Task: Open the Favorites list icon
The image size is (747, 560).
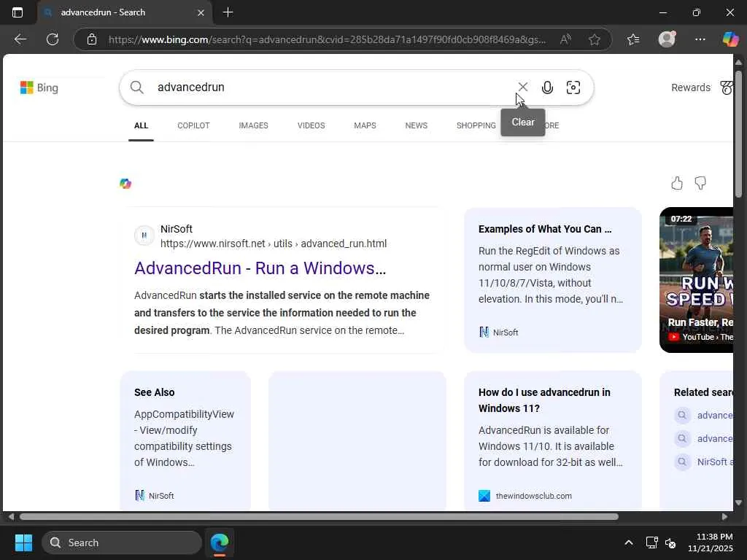Action: (633, 39)
